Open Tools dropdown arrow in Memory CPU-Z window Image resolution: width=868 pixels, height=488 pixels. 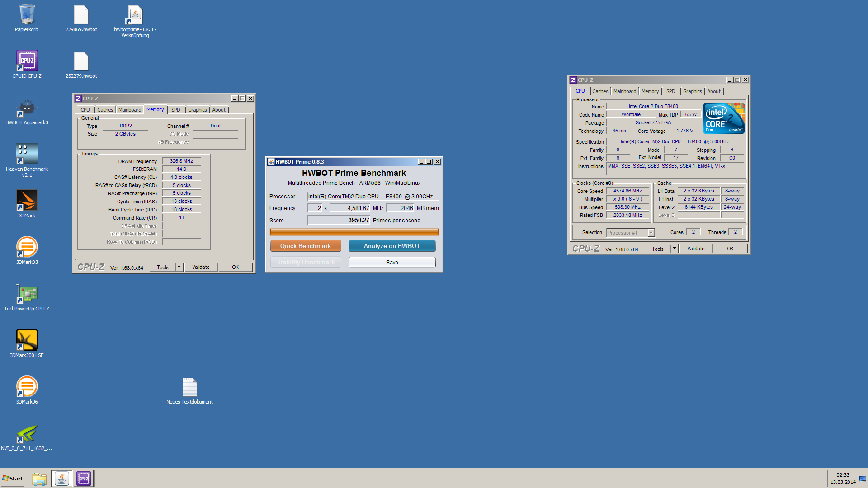[179, 267]
